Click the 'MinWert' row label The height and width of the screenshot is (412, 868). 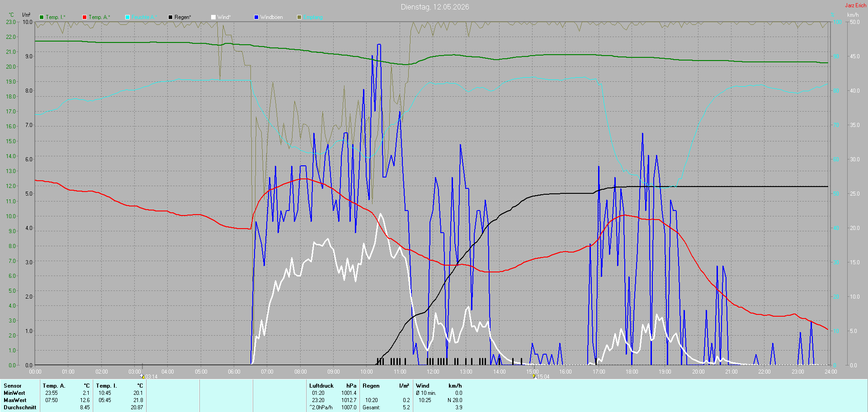(x=14, y=393)
